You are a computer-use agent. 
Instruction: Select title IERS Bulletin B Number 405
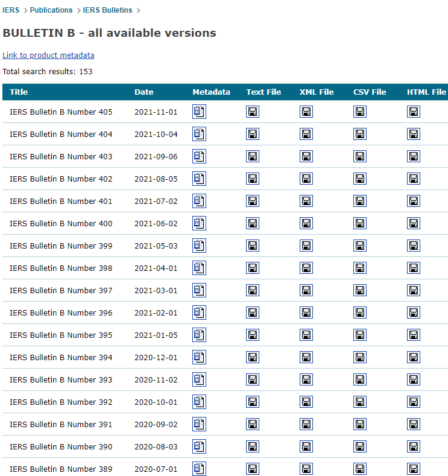61,112
